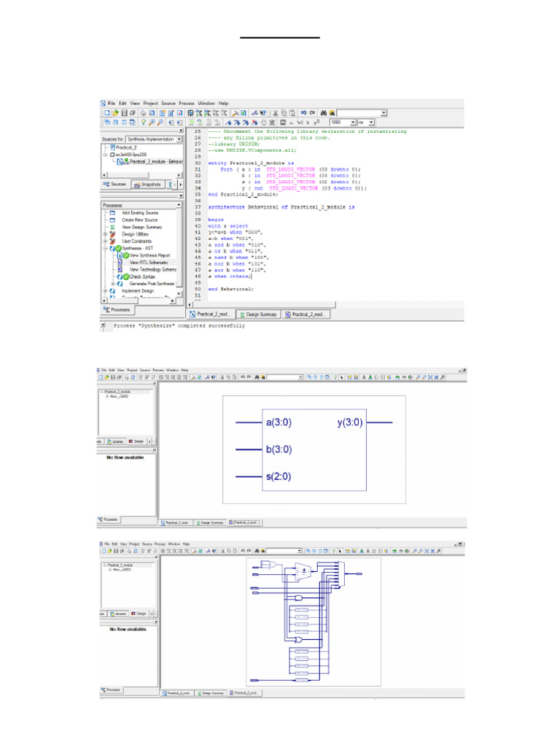This screenshot has width=560, height=747.
Task: Click View Synthesis Report process
Action: click(x=149, y=255)
